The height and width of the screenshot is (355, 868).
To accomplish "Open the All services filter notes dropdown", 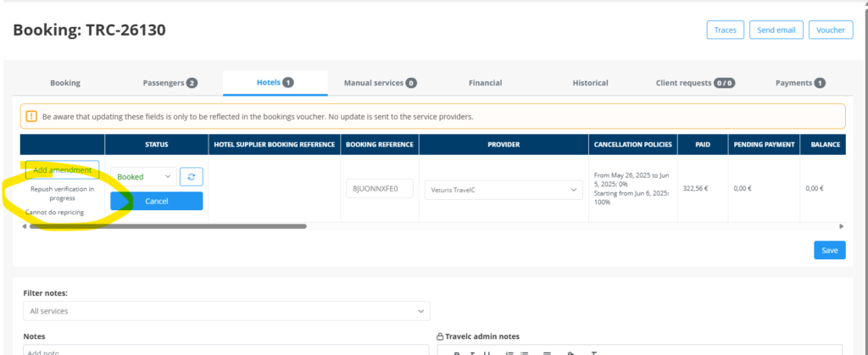I will (225, 311).
